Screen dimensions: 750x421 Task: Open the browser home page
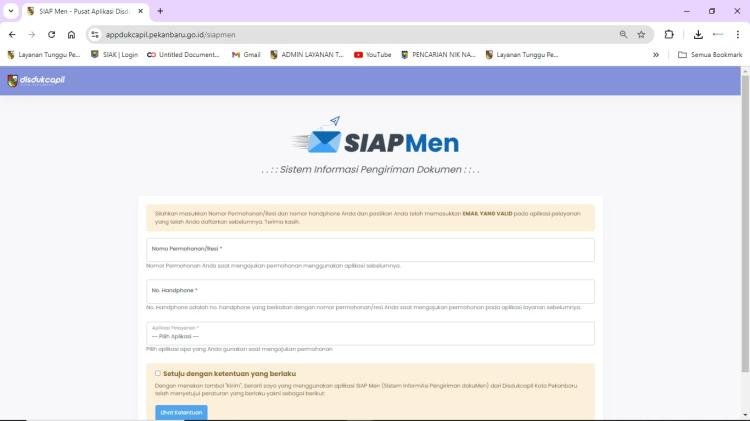[x=71, y=34]
